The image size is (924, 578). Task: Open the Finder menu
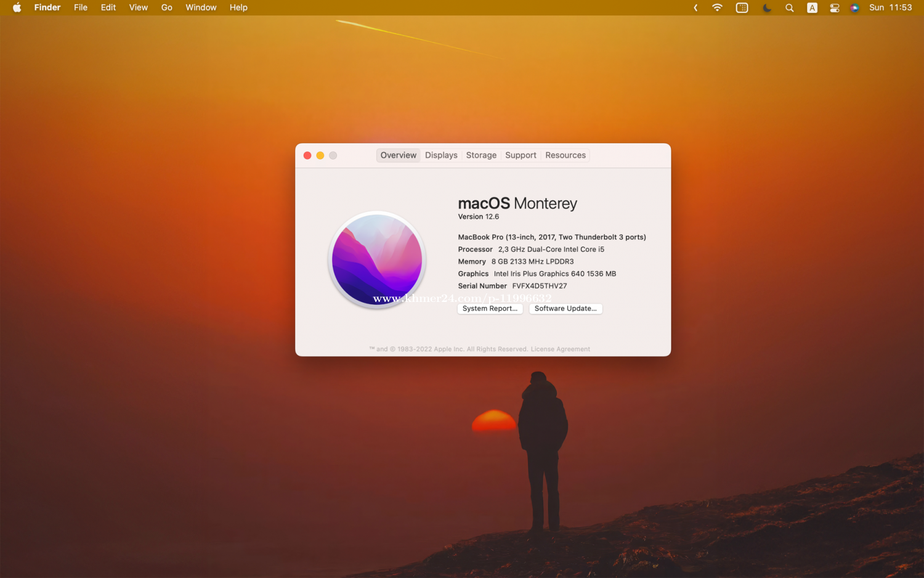[47, 7]
